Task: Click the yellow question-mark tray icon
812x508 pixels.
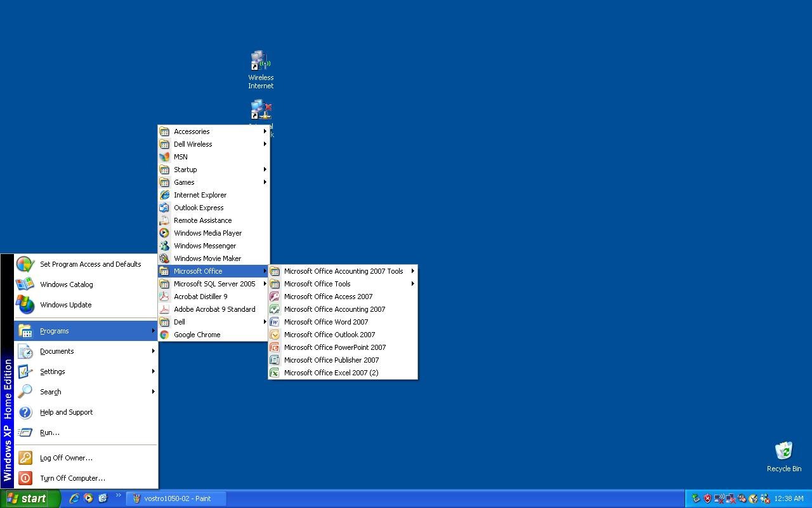Action: tap(753, 498)
